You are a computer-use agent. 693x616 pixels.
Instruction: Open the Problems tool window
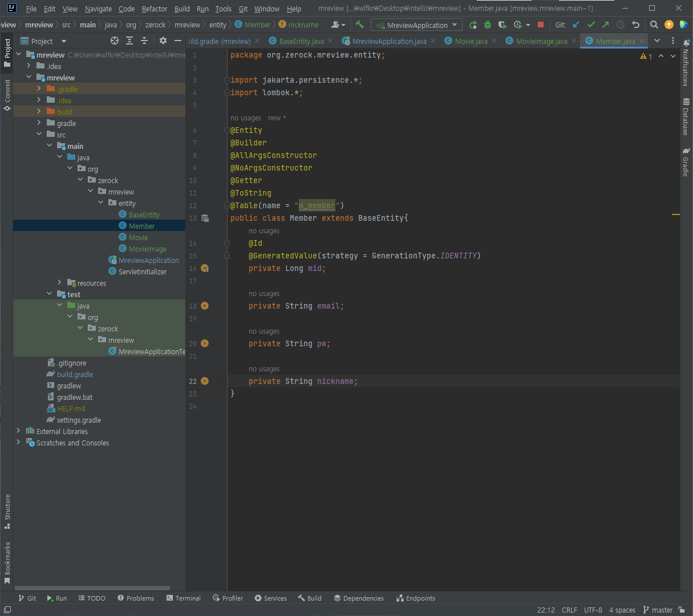tap(136, 598)
